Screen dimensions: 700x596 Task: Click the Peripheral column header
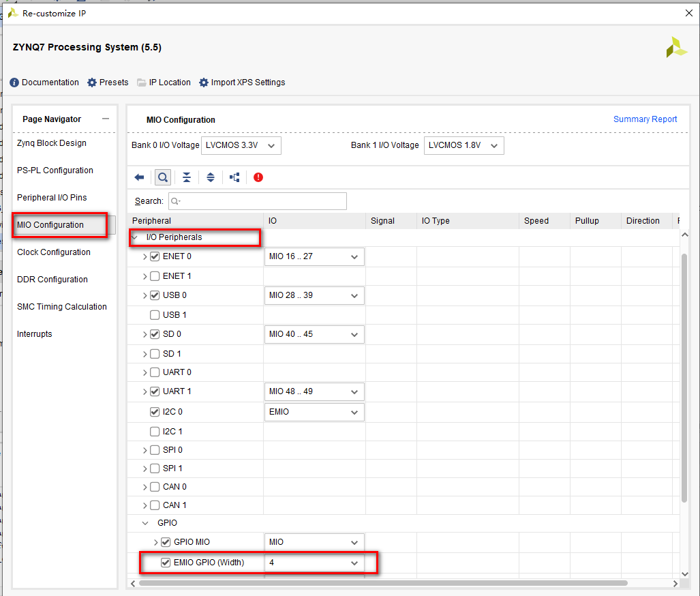tap(196, 221)
